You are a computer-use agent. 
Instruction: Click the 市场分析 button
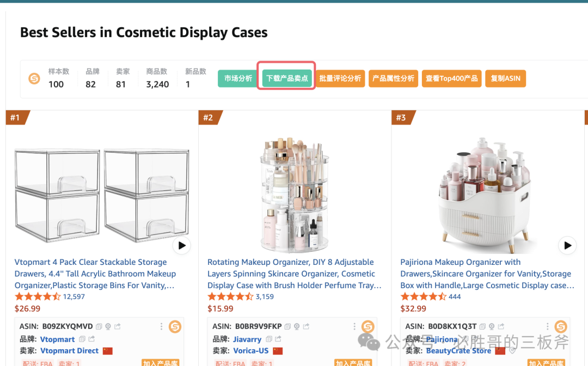pyautogui.click(x=238, y=78)
